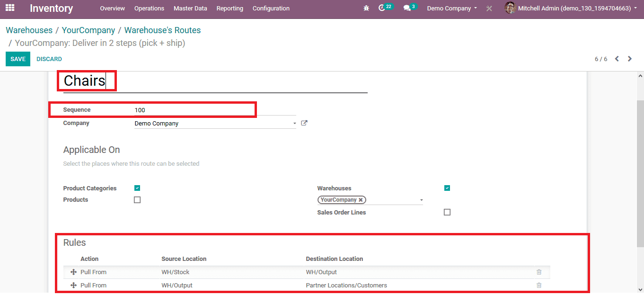Click the Action column header
Screen dimensions: 644x295
point(89,259)
